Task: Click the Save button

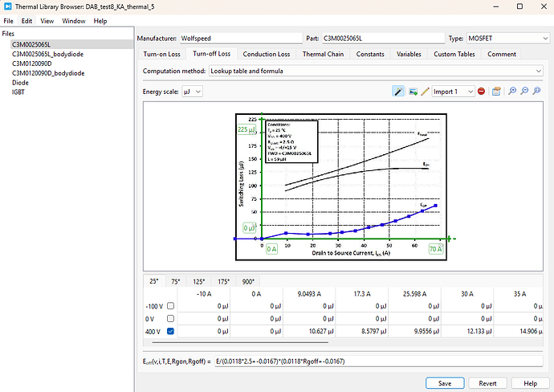Action: pyautogui.click(x=445, y=383)
